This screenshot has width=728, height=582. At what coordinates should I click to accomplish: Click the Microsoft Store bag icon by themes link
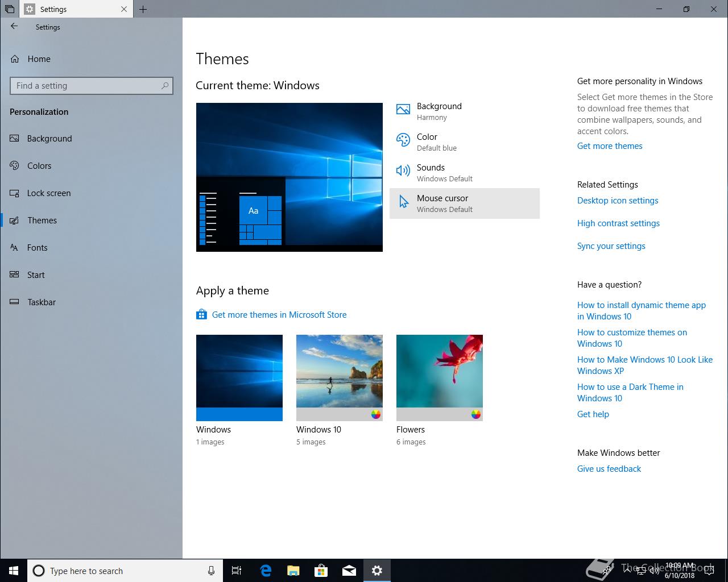pyautogui.click(x=201, y=314)
